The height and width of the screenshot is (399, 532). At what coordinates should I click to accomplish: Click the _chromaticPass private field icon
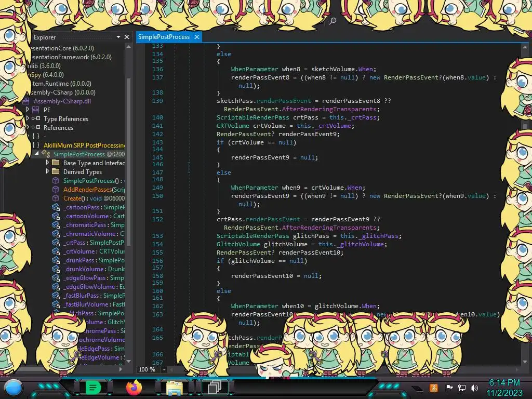(x=56, y=225)
